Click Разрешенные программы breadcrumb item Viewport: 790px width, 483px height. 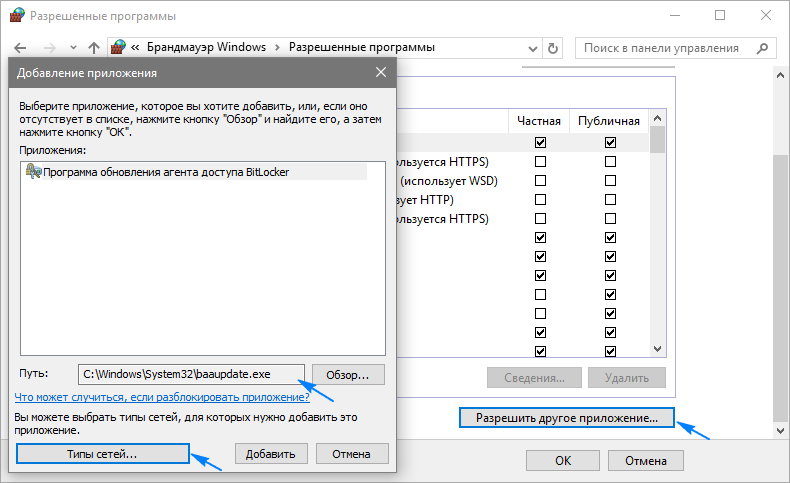(x=362, y=47)
